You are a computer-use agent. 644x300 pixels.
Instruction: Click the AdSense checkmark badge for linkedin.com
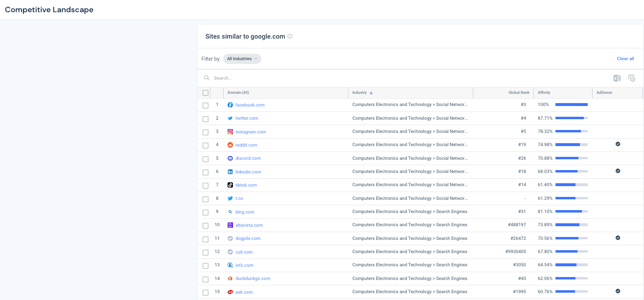pyautogui.click(x=618, y=171)
